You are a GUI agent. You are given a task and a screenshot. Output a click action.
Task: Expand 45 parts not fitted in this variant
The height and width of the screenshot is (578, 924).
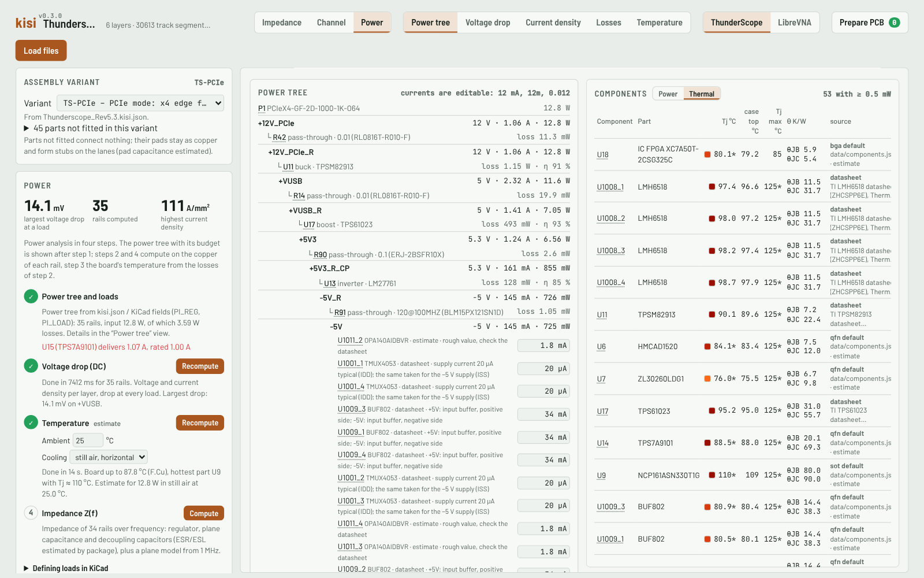coord(91,128)
